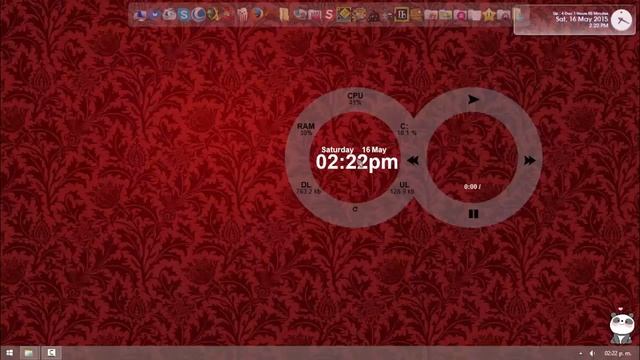
Task: Click the DL download speed readout
Action: 308,188
